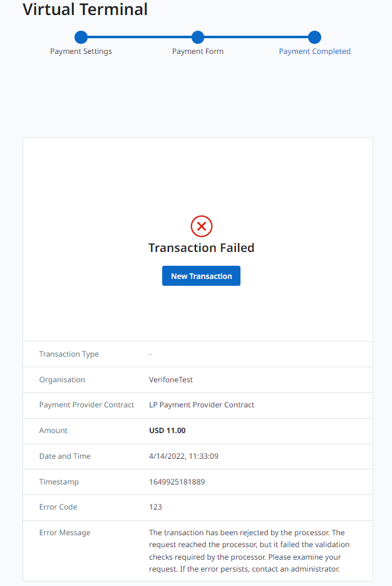The image size is (392, 586).
Task: Select the Payment Settings step label
Action: pos(81,51)
